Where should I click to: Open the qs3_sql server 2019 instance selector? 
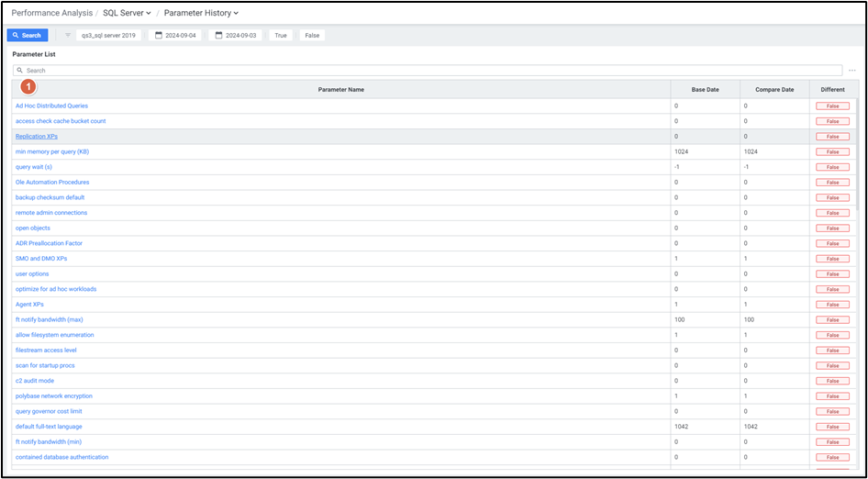tap(108, 36)
